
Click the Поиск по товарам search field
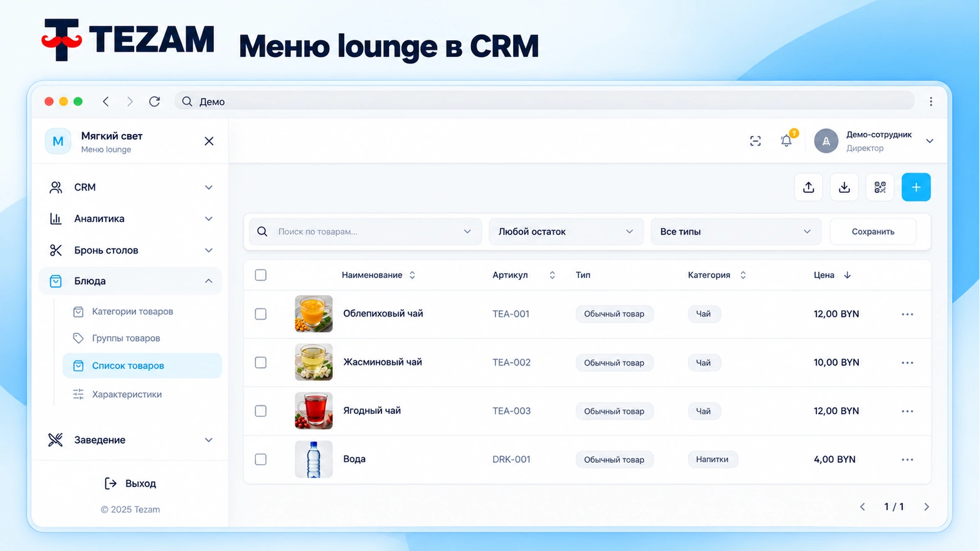pyautogui.click(x=365, y=231)
